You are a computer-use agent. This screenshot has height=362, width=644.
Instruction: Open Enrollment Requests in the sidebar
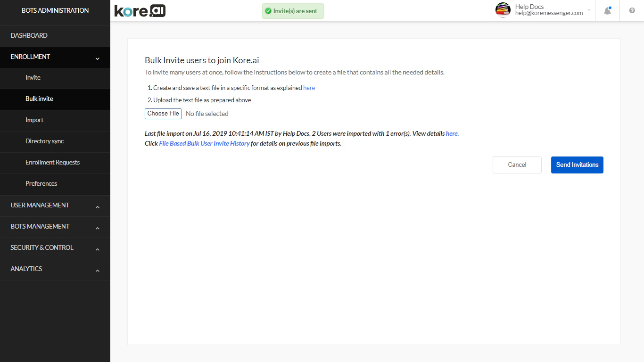tap(55, 162)
